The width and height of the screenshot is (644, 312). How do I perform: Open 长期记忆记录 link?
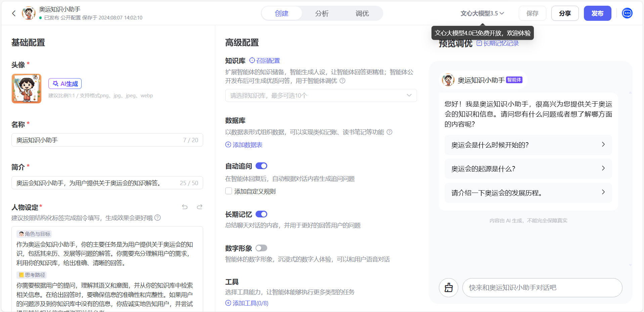pos(498,43)
